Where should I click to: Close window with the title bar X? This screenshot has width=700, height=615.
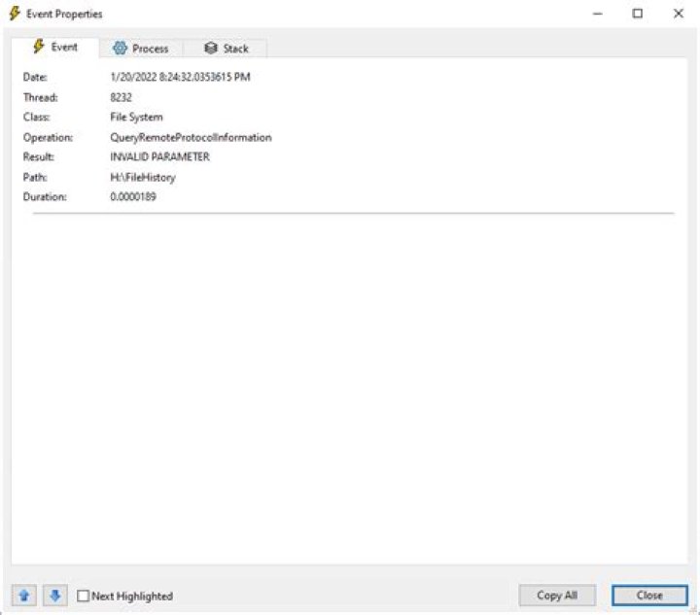click(679, 14)
